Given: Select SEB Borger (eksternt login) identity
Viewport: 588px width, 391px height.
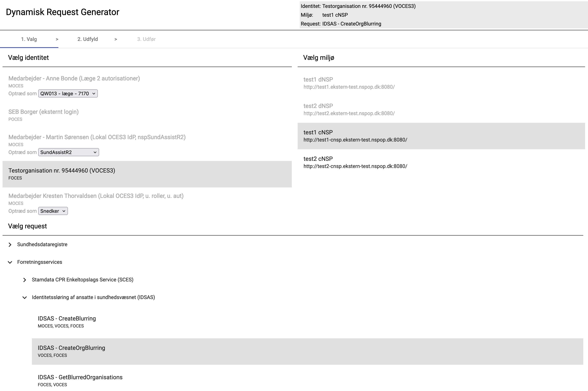Looking at the screenshot, I should click(44, 112).
